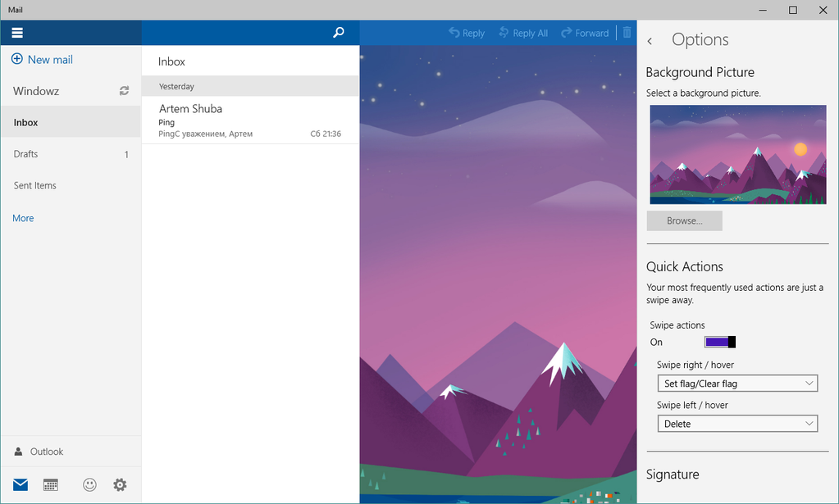Open the Swipe left / hover dropdown
Screen dimensions: 839x504
pos(737,424)
